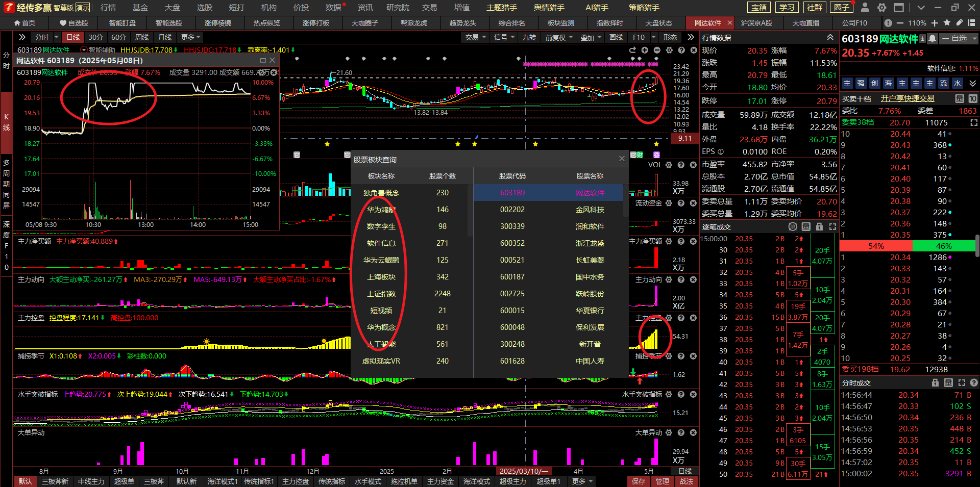Click the 宝箱 button

[759, 7]
